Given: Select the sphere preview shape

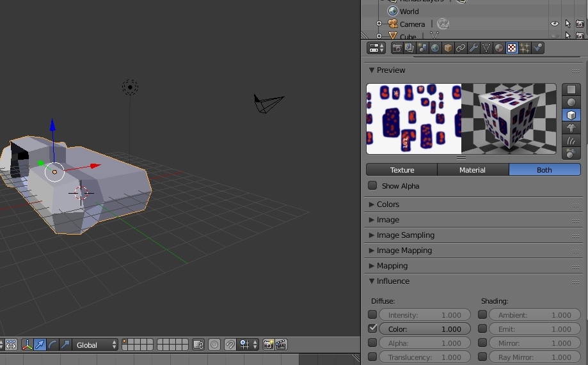Looking at the screenshot, I should point(571,102).
